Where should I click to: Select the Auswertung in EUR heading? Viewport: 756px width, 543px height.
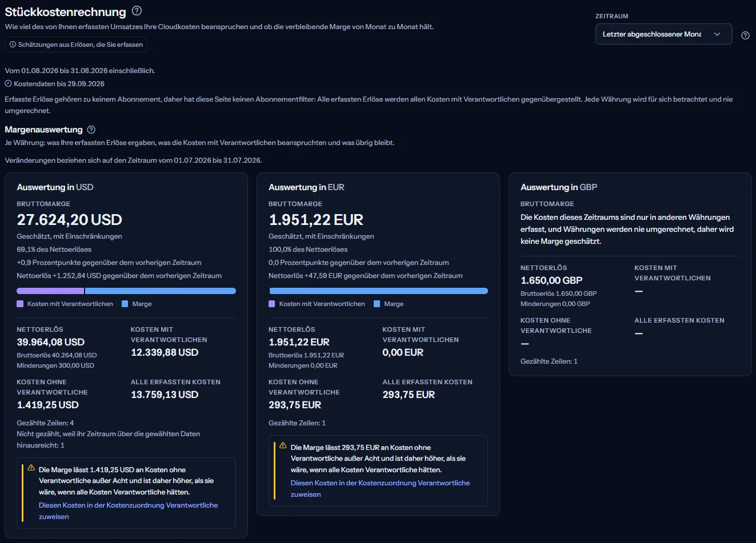click(306, 187)
